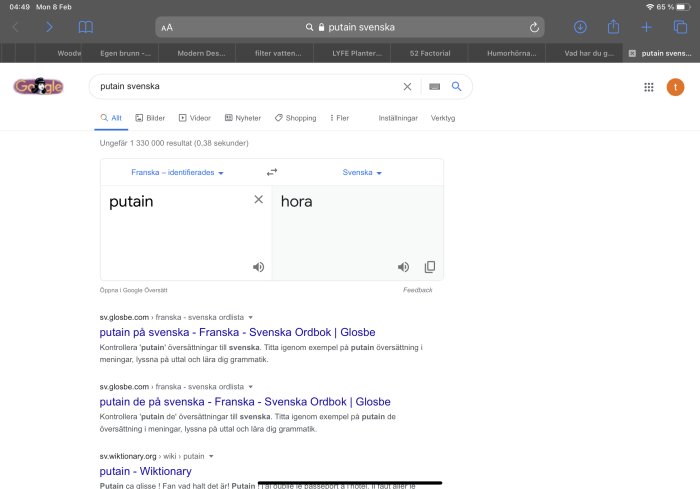Viewport: 700px width, 489px height.
Task: Tap the Share icon in Safari toolbar
Action: tap(613, 27)
